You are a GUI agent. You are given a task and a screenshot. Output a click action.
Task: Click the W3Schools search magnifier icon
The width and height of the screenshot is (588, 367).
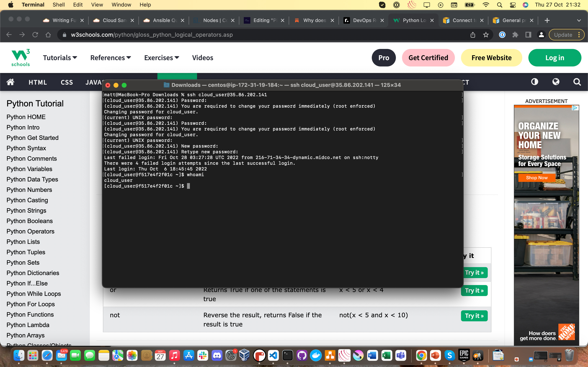click(x=577, y=82)
